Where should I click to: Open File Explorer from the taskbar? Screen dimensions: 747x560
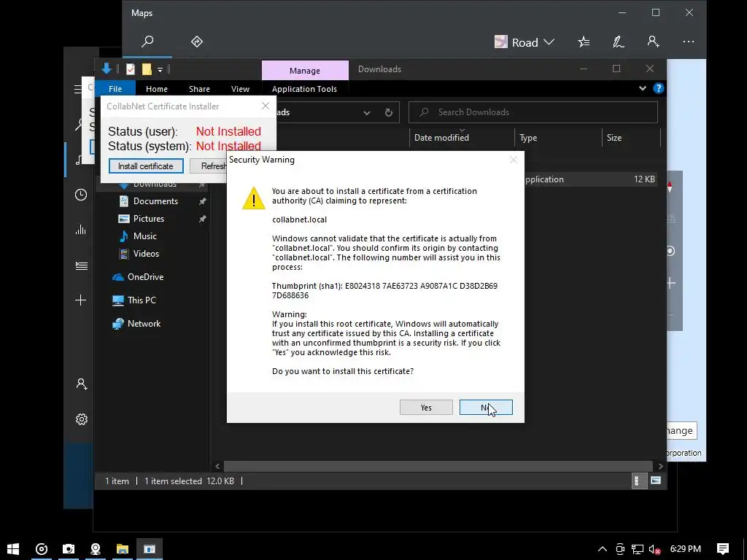tap(123, 549)
